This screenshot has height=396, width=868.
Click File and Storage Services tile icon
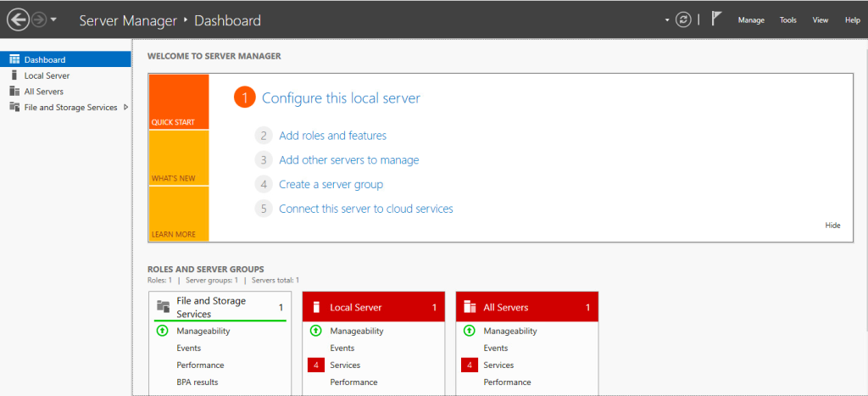coord(164,306)
